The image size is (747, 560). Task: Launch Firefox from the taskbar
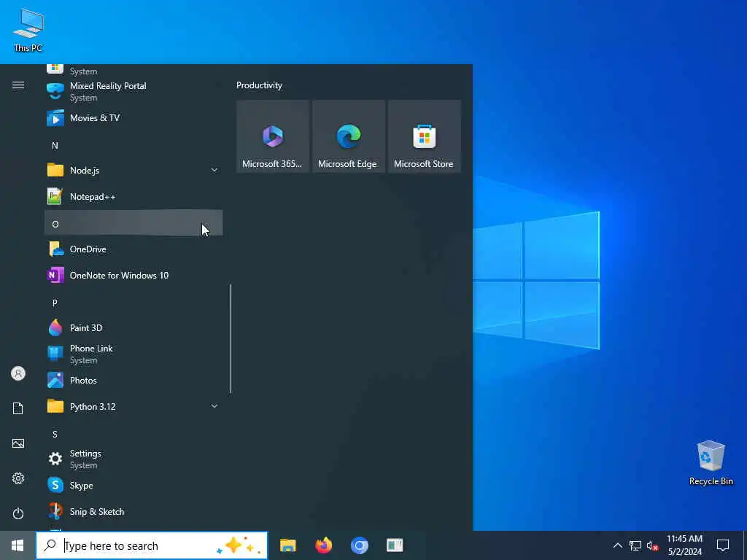pyautogui.click(x=323, y=545)
